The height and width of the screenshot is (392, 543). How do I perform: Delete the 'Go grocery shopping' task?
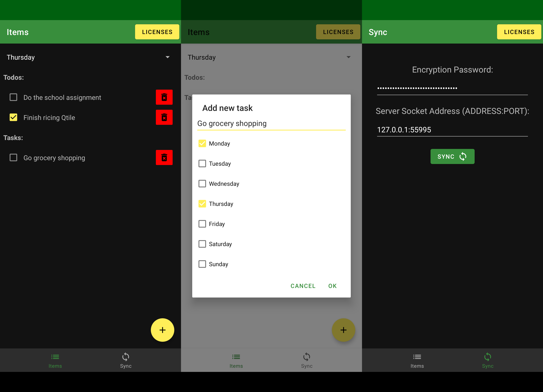click(x=164, y=157)
